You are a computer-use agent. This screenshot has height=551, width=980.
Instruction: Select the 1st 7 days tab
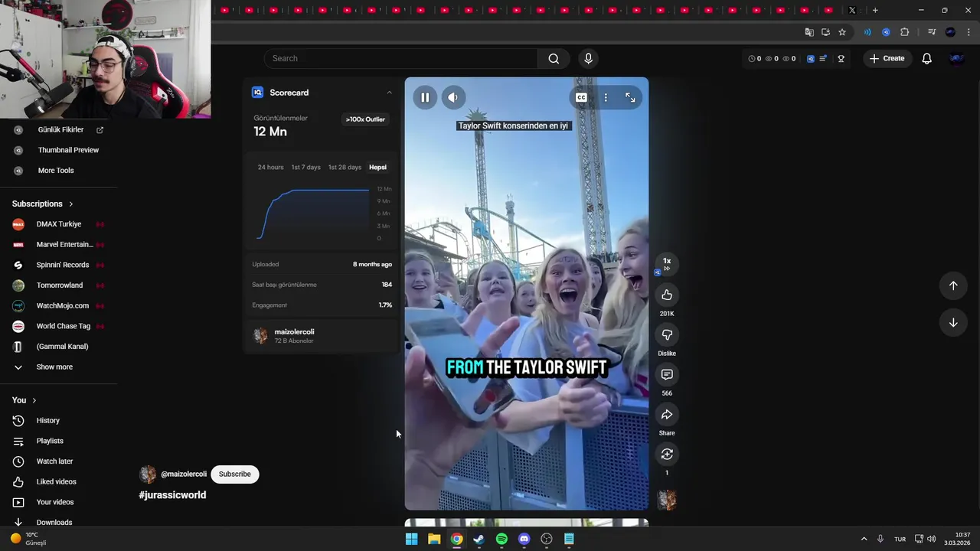click(305, 167)
